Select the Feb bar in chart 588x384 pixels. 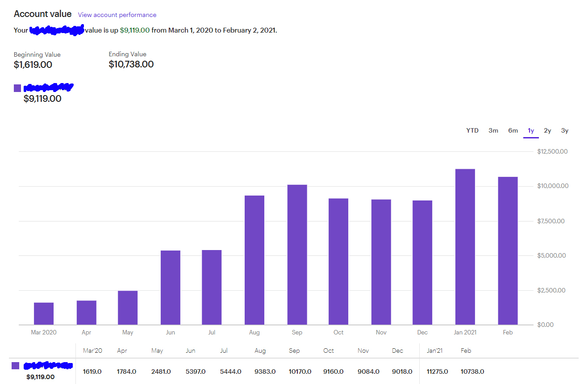[x=508, y=250]
